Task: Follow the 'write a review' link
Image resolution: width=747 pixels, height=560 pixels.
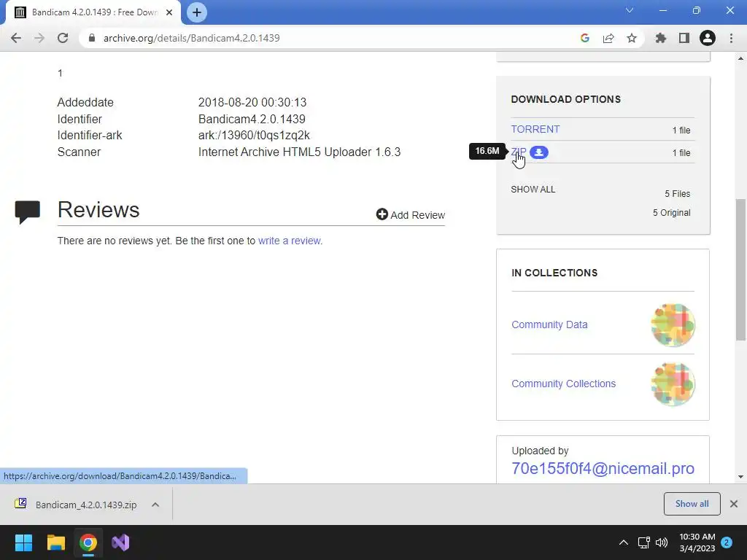Action: point(289,241)
